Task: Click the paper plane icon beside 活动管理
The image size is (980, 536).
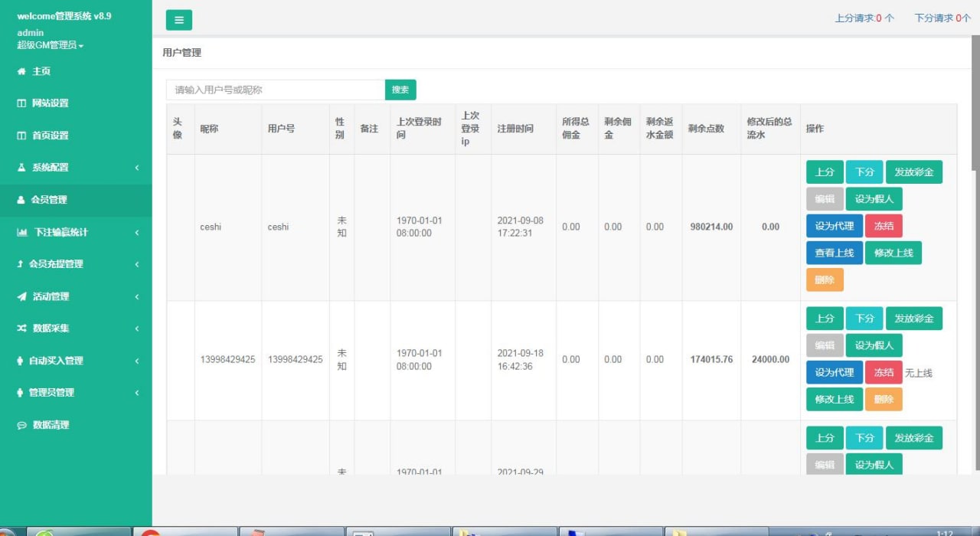Action: (21, 296)
